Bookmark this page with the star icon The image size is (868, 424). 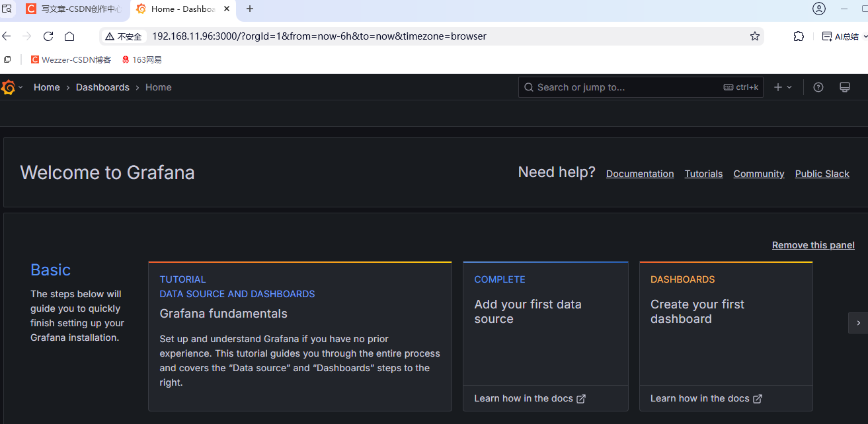point(754,36)
